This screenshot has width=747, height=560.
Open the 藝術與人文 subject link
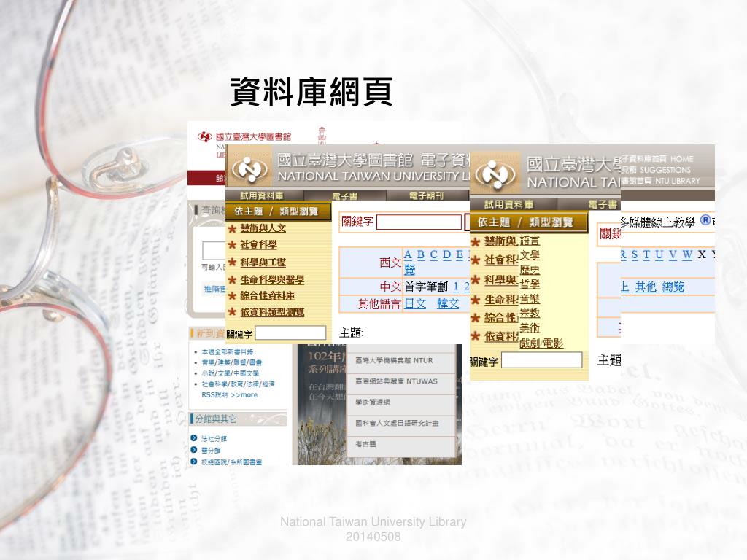[263, 228]
